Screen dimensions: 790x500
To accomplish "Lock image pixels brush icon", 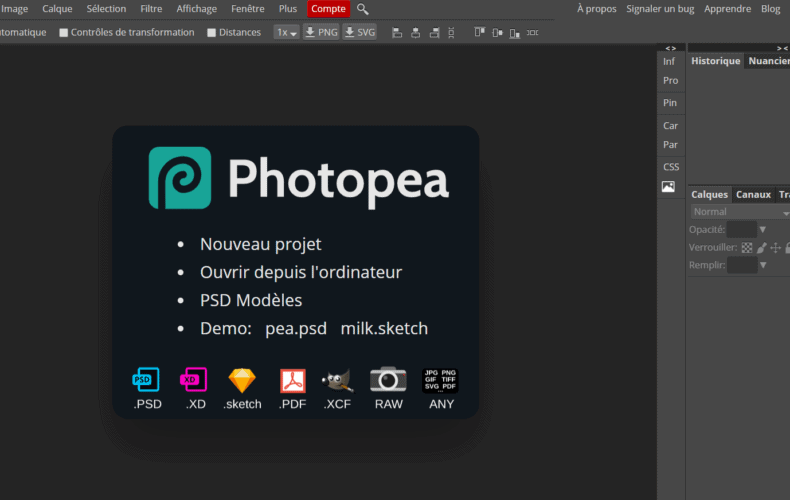I will [762, 247].
